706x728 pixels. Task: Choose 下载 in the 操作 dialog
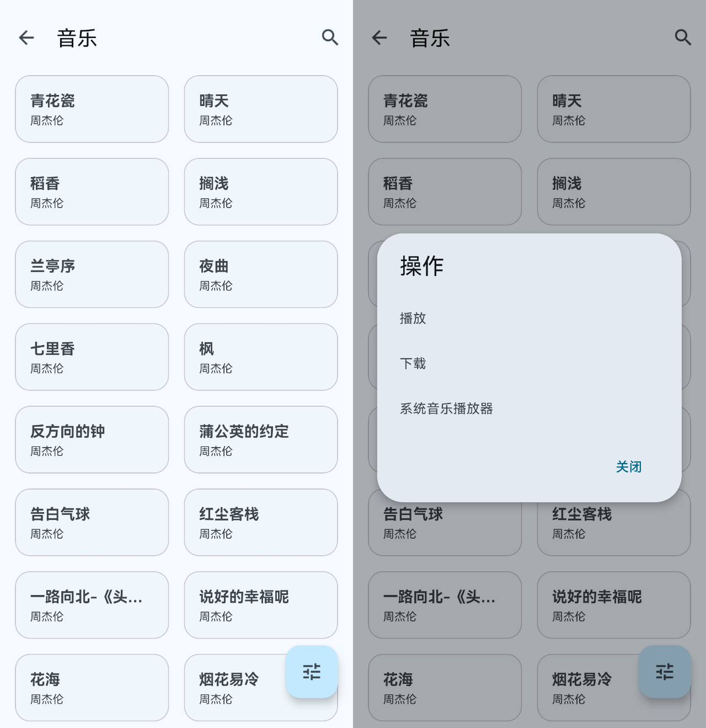pyautogui.click(x=529, y=364)
